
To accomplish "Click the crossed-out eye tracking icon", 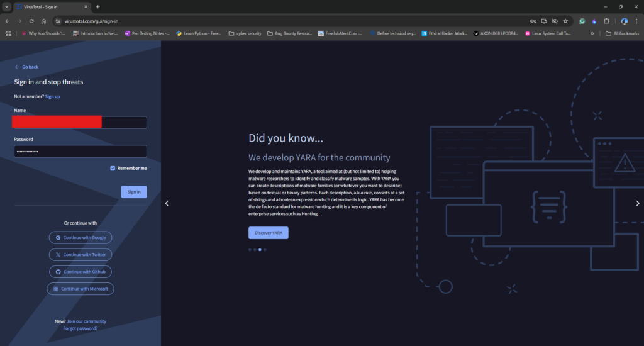I will pyautogui.click(x=555, y=21).
